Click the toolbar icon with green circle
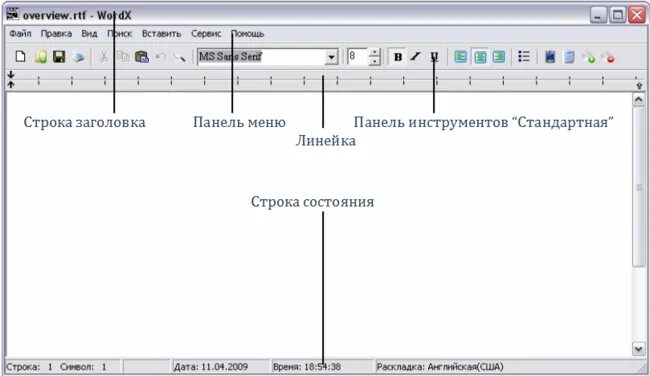This screenshot has height=376, width=650. coord(589,57)
